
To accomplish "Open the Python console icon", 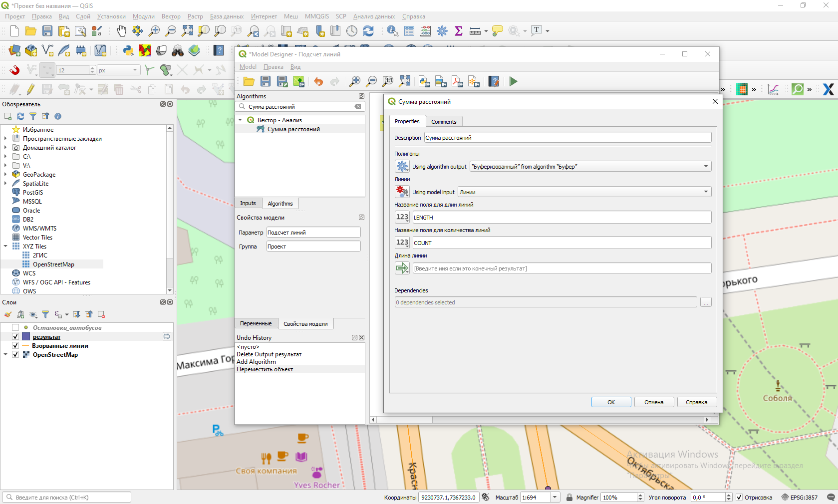I will click(128, 50).
